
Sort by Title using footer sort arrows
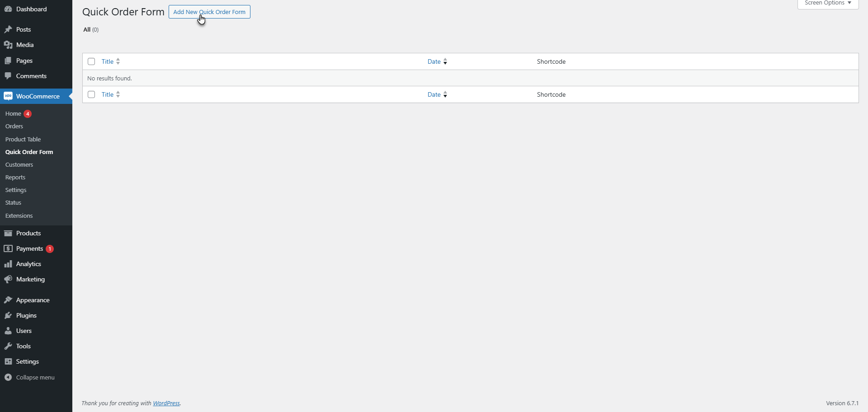(118, 94)
